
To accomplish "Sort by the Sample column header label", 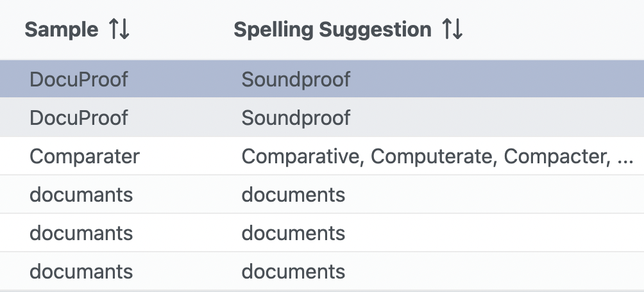I will click(x=62, y=29).
